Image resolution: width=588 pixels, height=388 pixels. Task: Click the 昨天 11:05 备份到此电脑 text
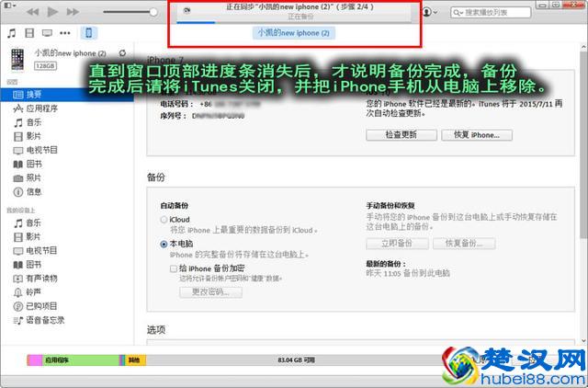pos(408,273)
